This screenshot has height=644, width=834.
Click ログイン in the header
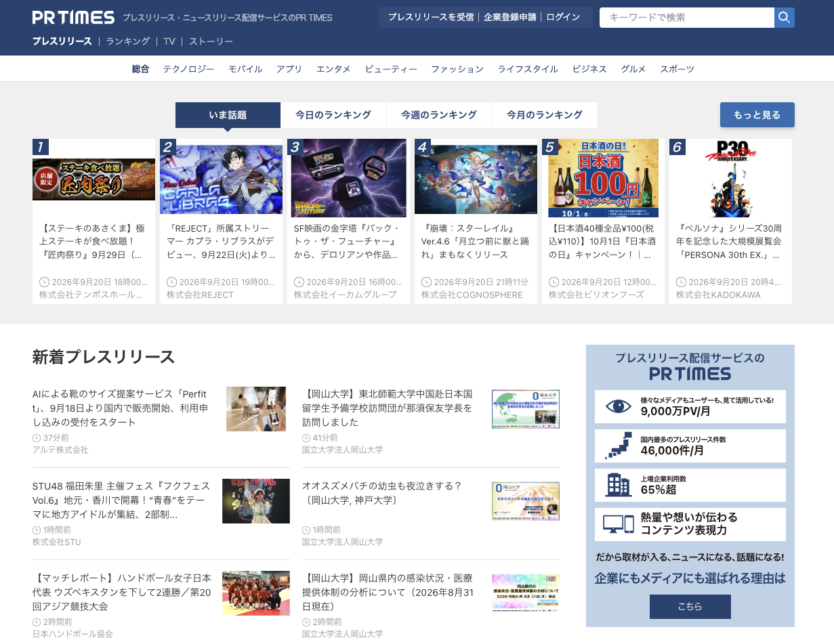(563, 18)
